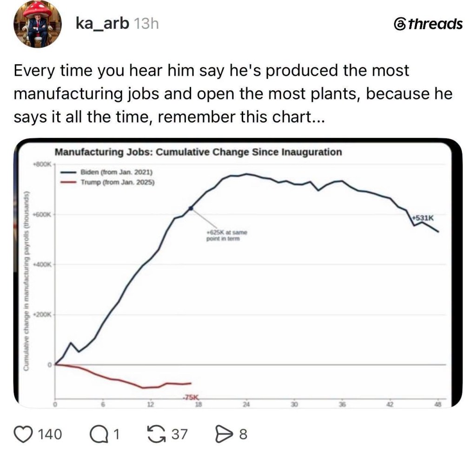Click the 140 likes count
This screenshot has width=476, height=452.
click(50, 434)
